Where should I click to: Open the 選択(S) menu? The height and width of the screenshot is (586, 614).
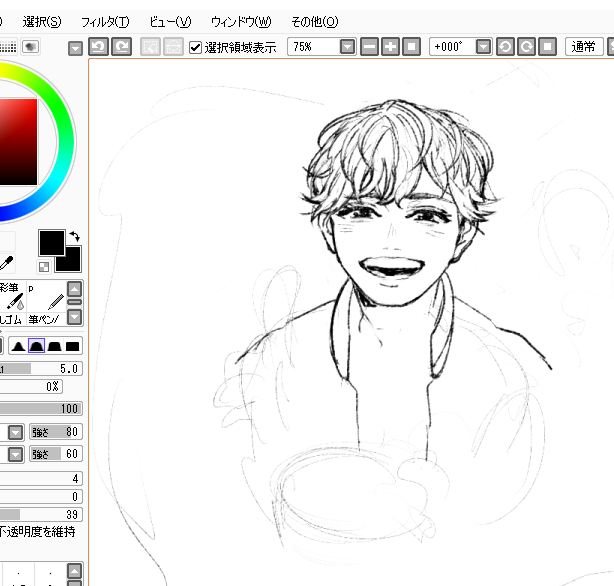point(42,22)
